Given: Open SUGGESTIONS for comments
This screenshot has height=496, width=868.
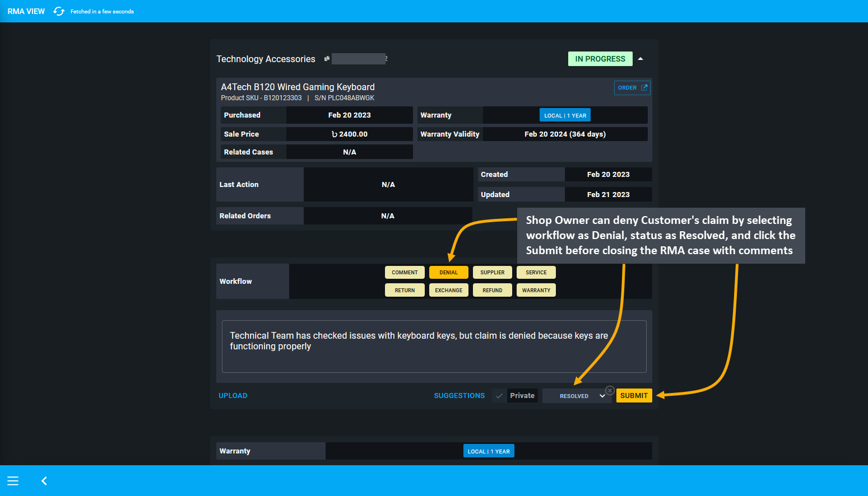Looking at the screenshot, I should 459,396.
